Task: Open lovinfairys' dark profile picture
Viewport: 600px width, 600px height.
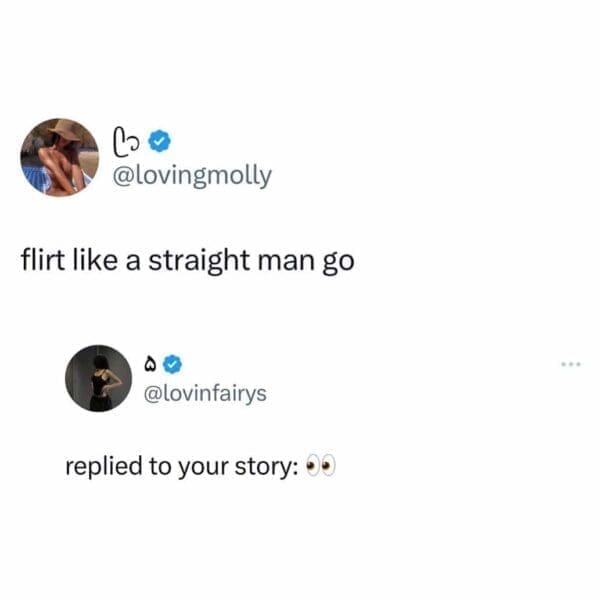Action: pos(99,378)
